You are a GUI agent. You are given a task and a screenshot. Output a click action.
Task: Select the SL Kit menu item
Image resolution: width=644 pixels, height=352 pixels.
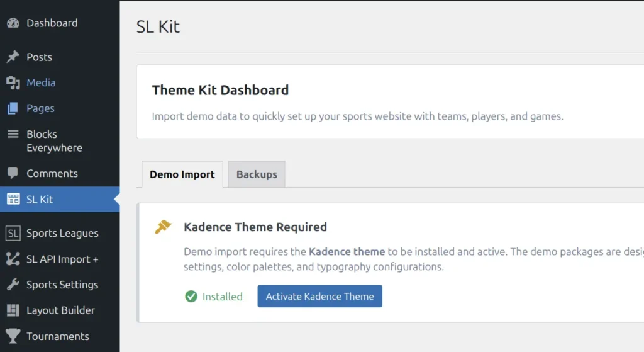(60, 200)
